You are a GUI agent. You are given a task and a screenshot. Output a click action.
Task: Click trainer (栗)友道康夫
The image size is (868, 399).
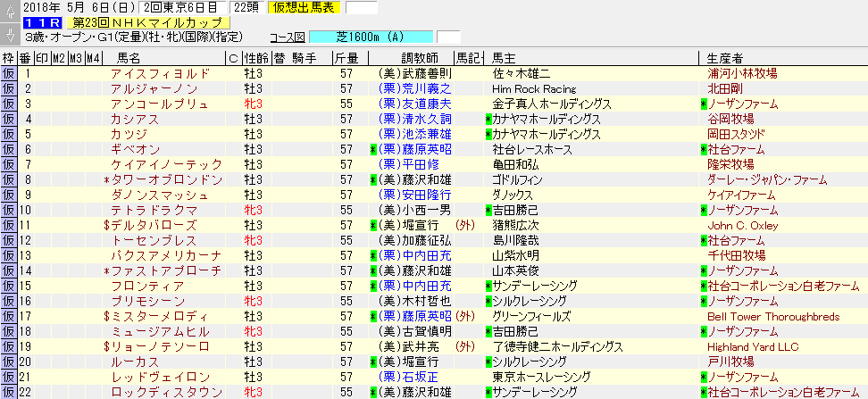415,104
